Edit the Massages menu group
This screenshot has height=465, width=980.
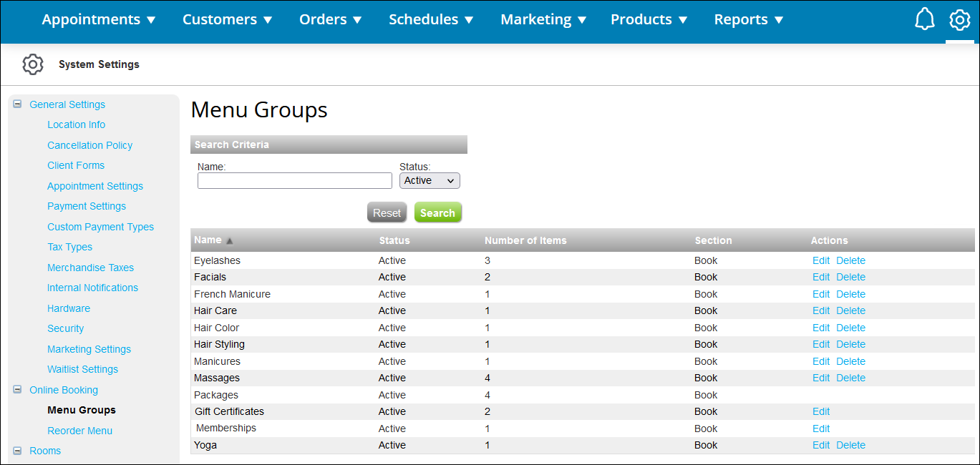click(820, 378)
